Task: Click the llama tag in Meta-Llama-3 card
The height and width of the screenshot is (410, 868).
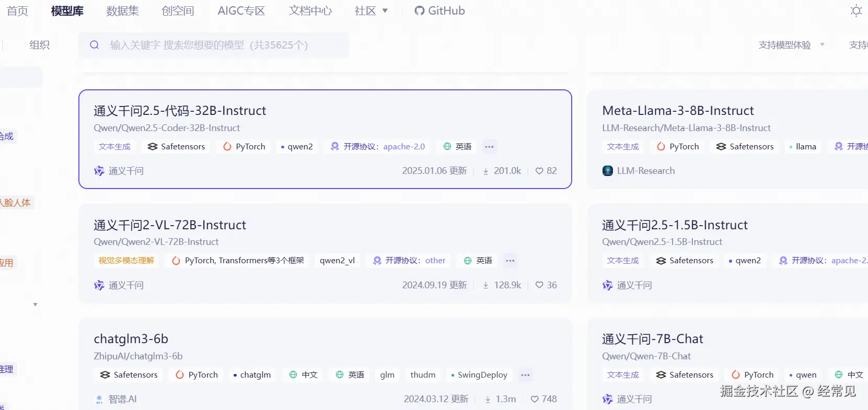Action: point(803,147)
